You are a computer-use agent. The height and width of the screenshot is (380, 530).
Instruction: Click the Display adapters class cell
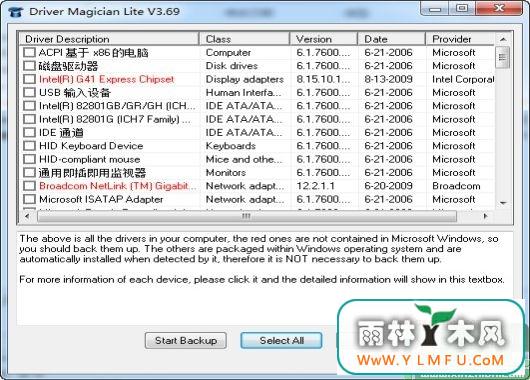click(245, 79)
